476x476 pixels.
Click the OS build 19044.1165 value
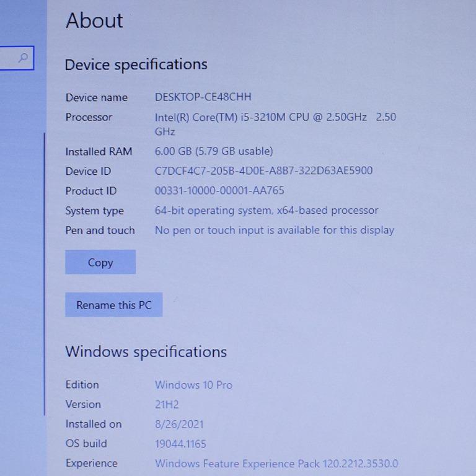pos(180,444)
